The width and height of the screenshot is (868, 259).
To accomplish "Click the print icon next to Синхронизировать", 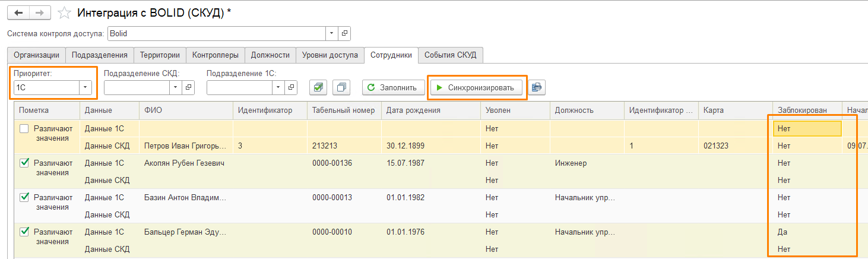I will (x=537, y=87).
